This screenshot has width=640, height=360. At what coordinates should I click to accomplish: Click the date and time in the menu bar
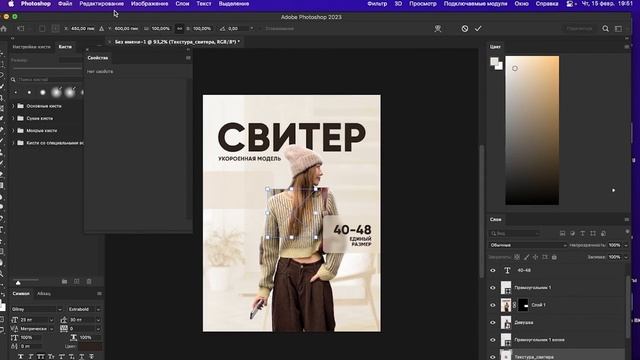(607, 4)
